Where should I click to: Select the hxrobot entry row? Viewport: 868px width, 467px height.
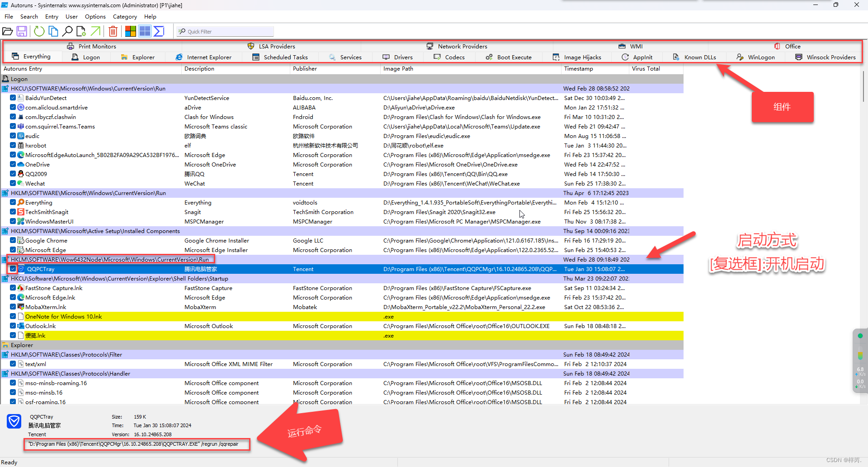342,145
